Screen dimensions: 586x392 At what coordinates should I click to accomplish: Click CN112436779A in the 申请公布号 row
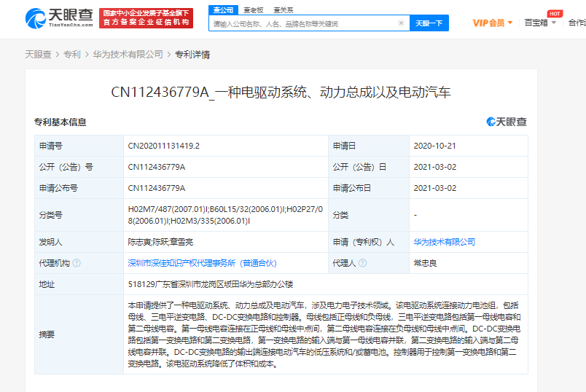[x=157, y=188]
